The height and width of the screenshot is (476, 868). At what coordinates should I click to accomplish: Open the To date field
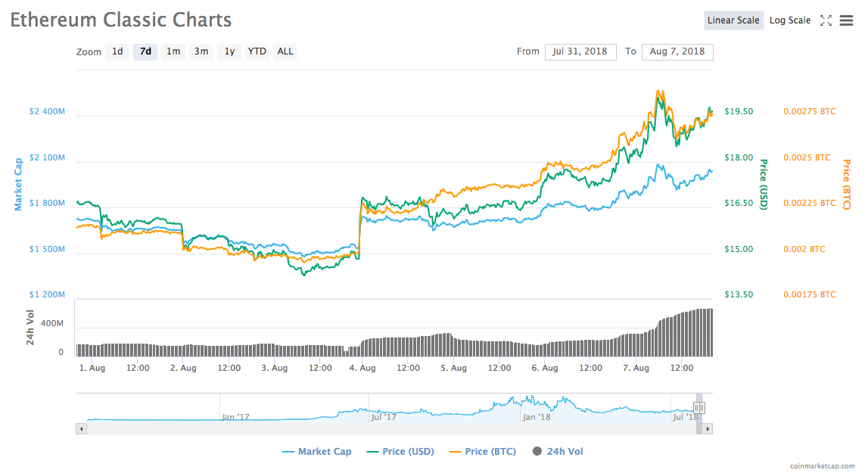tap(677, 51)
